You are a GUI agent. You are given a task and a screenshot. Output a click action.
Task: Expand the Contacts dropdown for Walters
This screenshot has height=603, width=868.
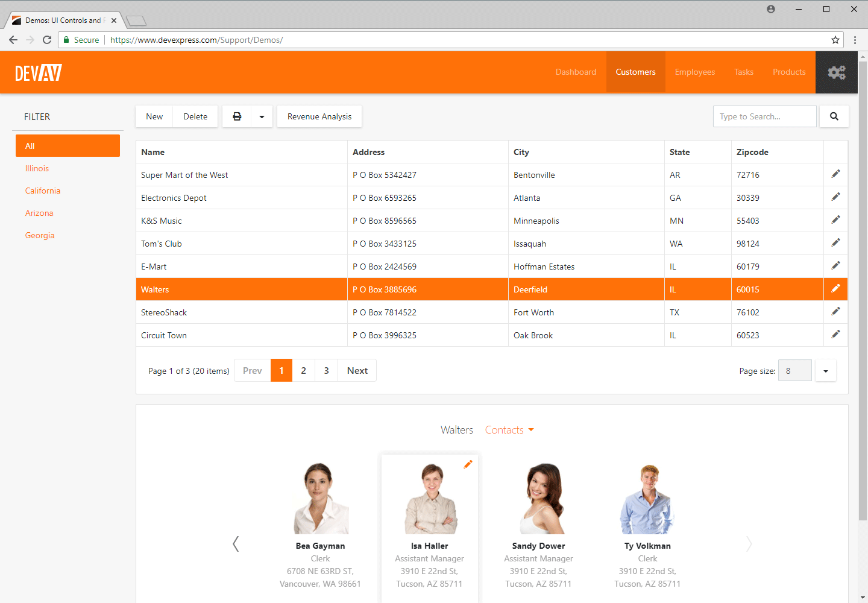509,429
